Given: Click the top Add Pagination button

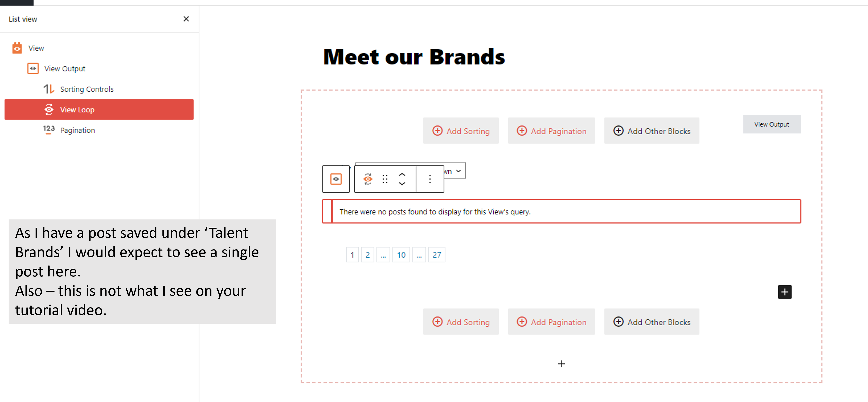Looking at the screenshot, I should [552, 131].
